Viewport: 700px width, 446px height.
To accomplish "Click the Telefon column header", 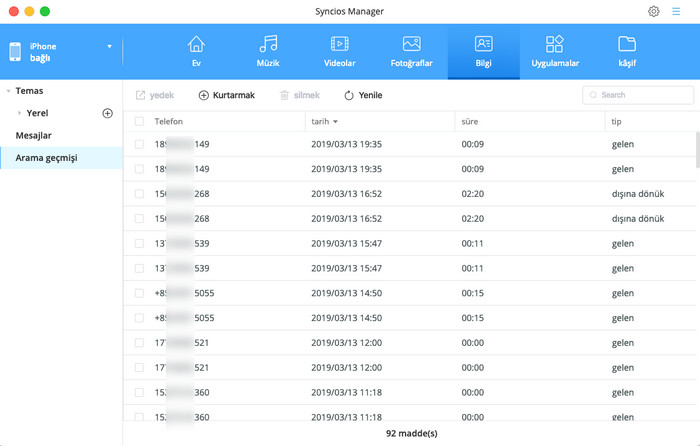I will pyautogui.click(x=169, y=121).
